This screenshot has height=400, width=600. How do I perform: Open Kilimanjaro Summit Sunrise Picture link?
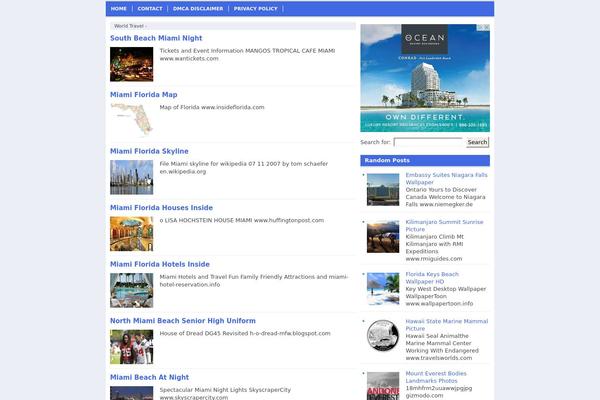pyautogui.click(x=444, y=225)
